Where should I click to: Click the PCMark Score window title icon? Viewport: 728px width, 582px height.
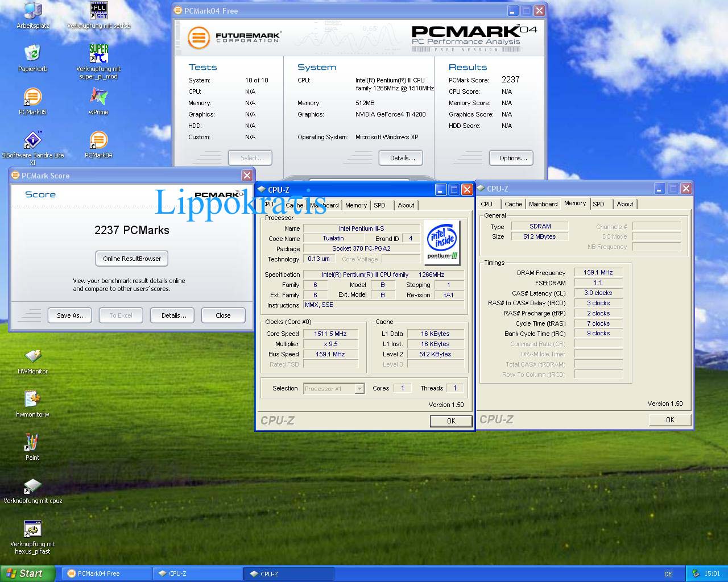click(x=15, y=175)
